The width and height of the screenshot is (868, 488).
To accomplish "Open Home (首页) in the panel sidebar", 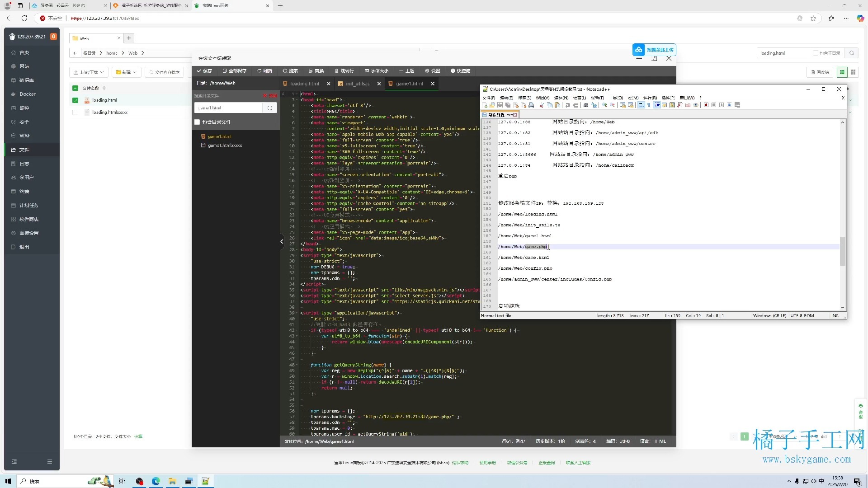I will click(32, 53).
